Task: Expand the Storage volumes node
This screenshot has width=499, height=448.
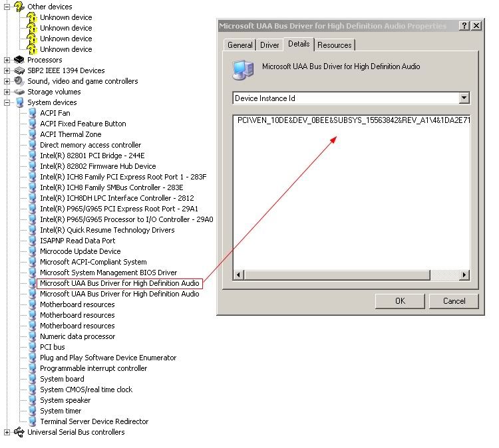Action: point(7,92)
